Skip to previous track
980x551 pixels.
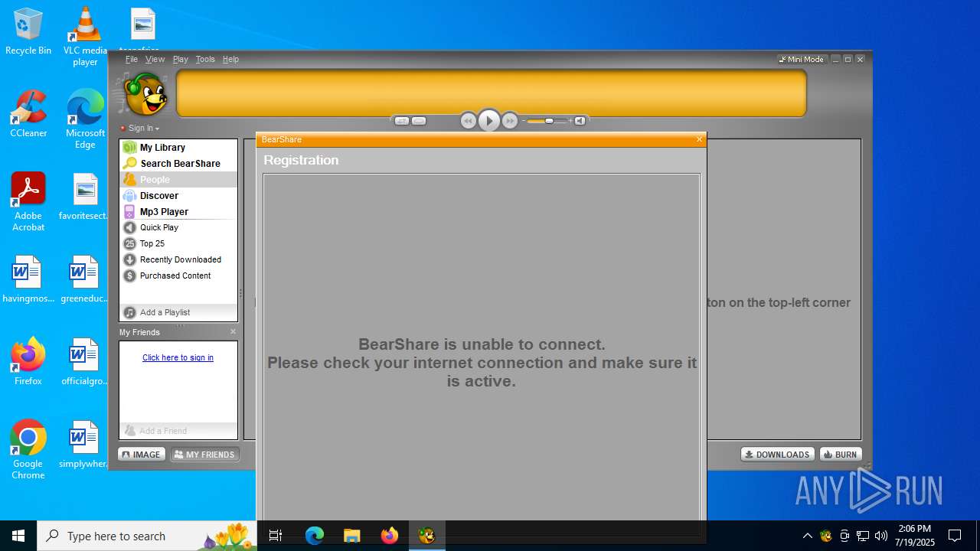pyautogui.click(x=469, y=121)
